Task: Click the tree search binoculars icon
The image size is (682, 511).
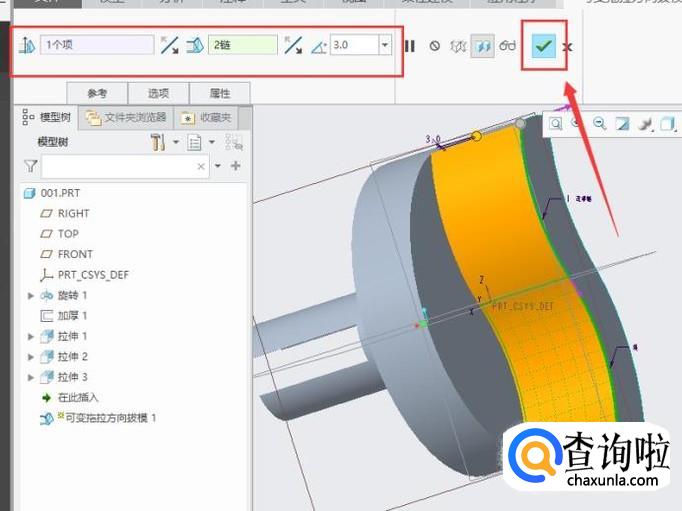Action: coord(234,142)
